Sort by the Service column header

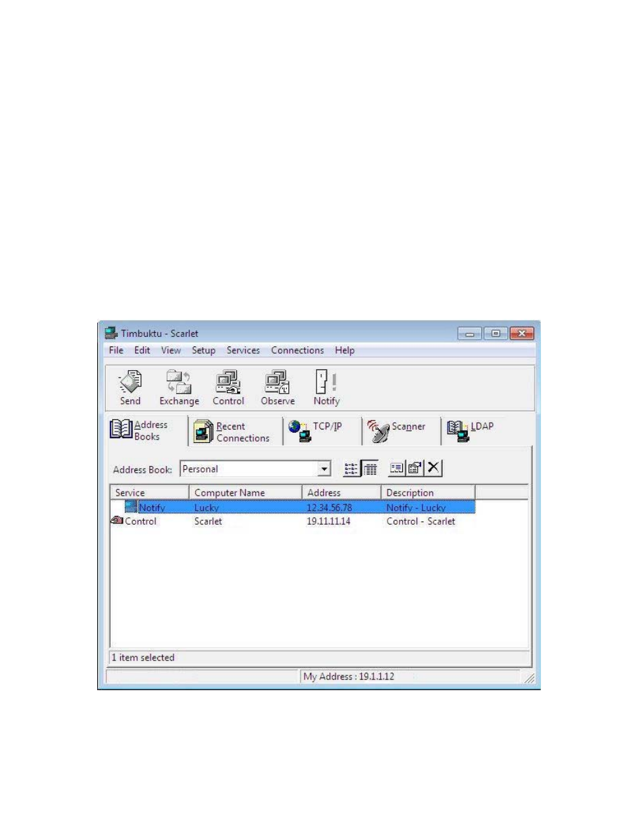pyautogui.click(x=149, y=492)
